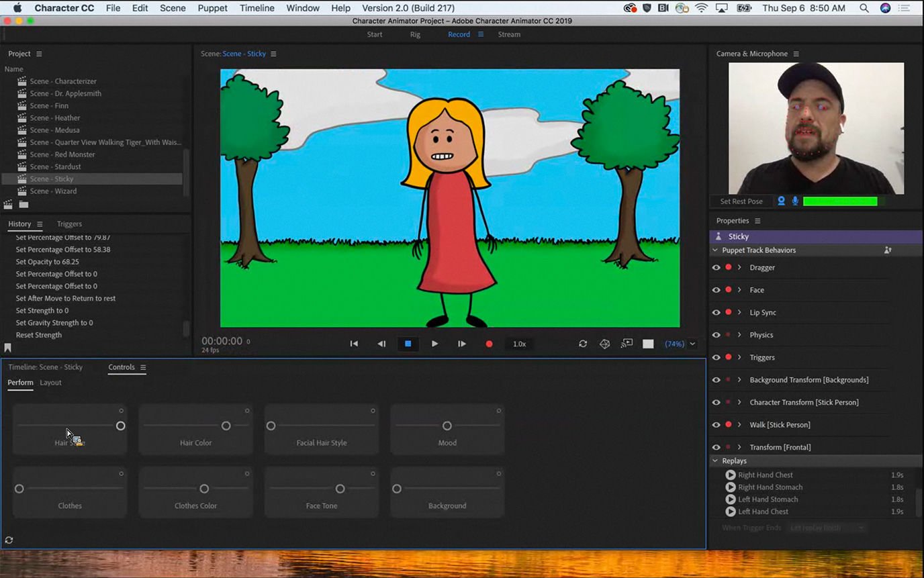Click the new folder icon in Project

click(24, 204)
